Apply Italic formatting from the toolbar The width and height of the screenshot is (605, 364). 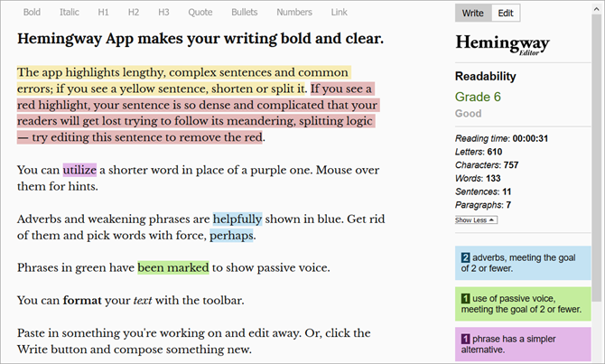pos(69,13)
